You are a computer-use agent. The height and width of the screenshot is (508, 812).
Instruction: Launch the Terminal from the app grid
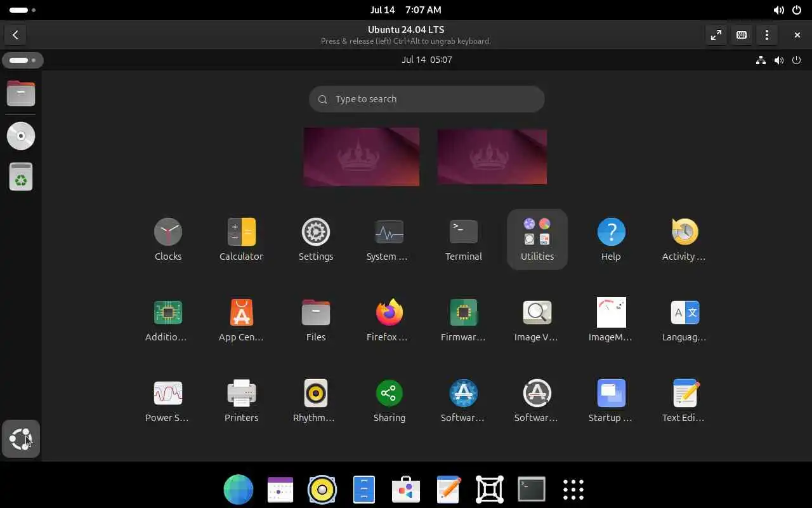coord(463,239)
